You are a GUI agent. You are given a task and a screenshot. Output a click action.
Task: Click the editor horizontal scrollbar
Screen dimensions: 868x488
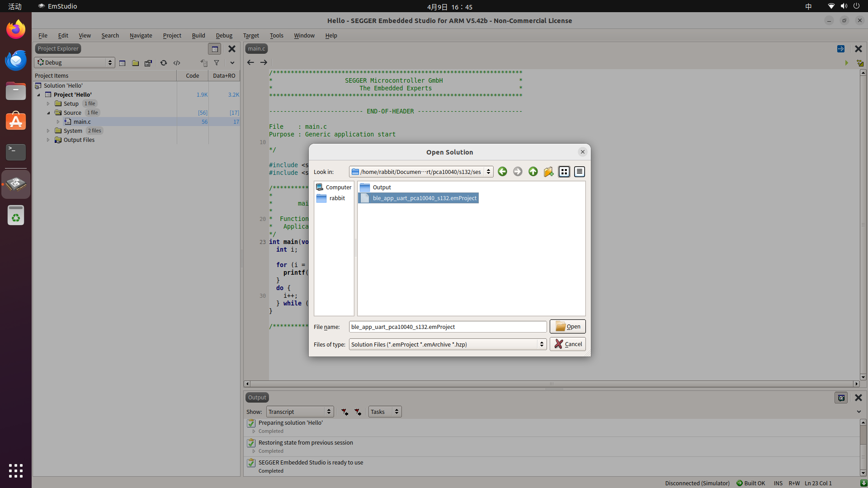click(552, 384)
